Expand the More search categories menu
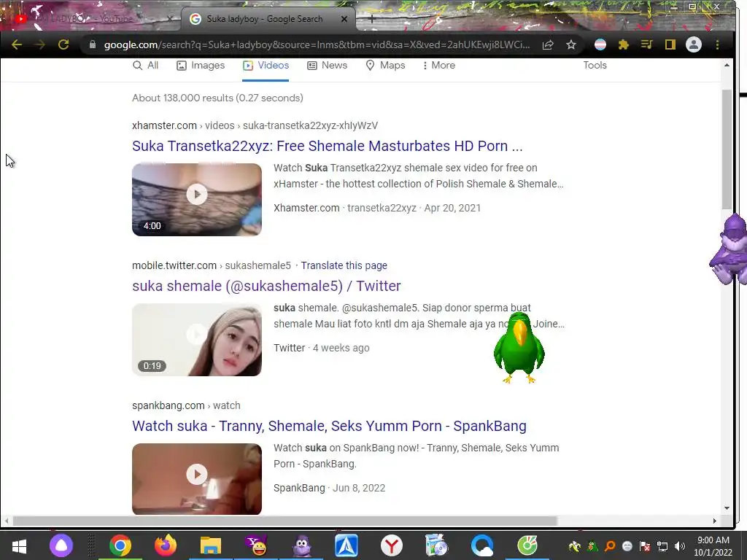The image size is (747, 560). click(438, 65)
